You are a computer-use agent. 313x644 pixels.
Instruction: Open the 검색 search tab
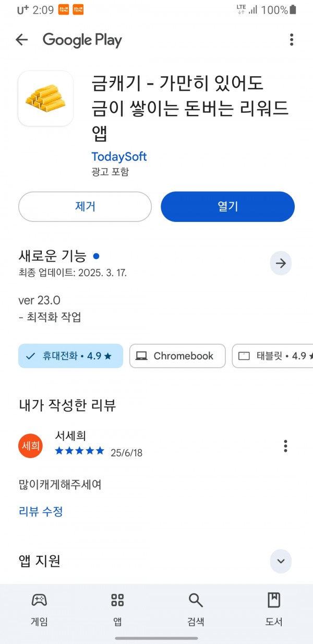point(196,609)
